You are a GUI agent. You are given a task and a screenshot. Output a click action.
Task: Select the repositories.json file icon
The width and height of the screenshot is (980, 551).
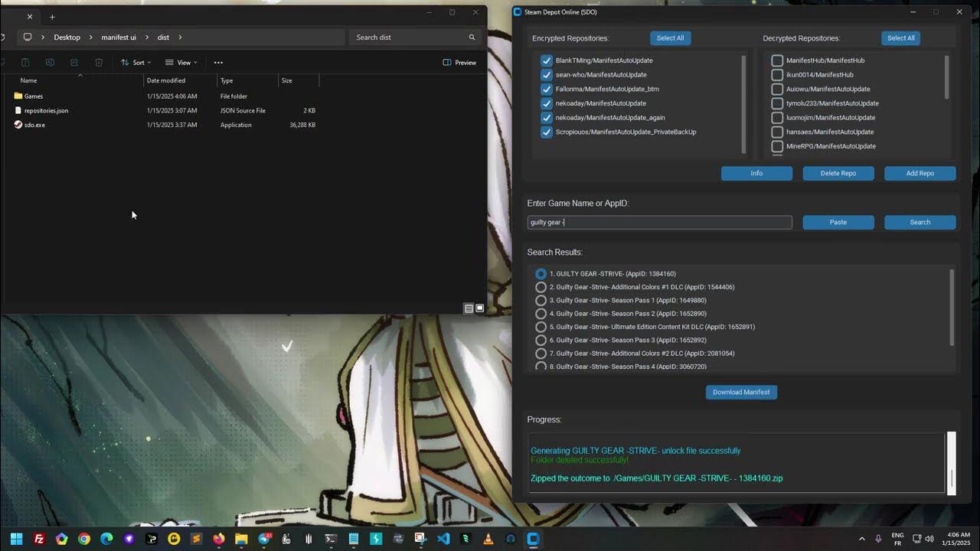(x=18, y=110)
